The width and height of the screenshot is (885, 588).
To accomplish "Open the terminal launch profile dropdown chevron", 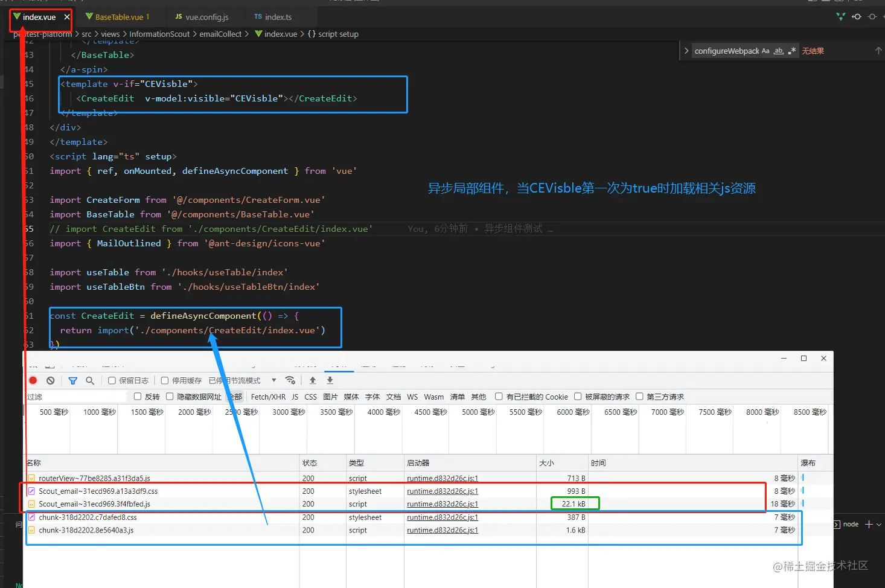I will coord(879,524).
